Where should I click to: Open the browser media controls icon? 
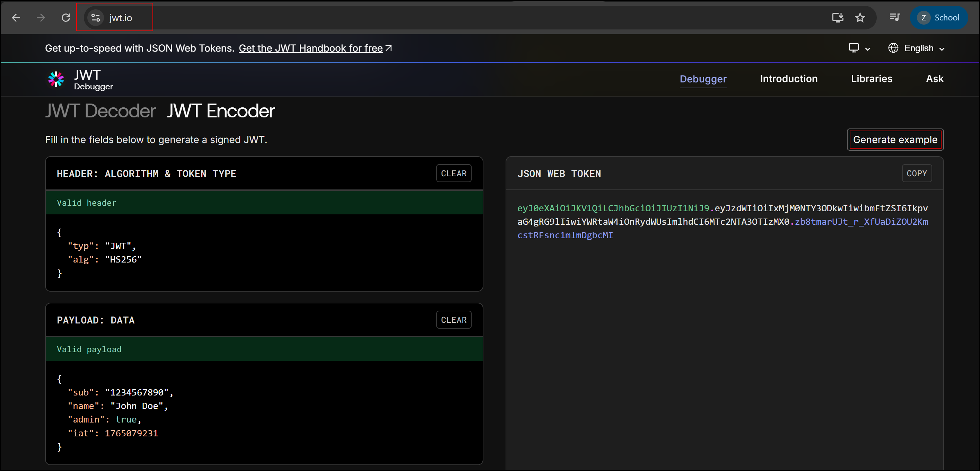(x=894, y=17)
